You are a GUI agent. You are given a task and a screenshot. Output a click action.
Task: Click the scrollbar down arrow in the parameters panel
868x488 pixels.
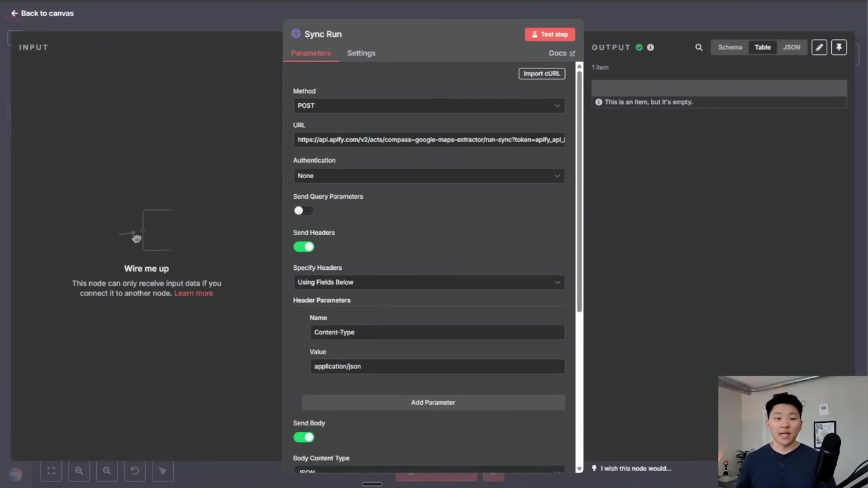tap(579, 469)
